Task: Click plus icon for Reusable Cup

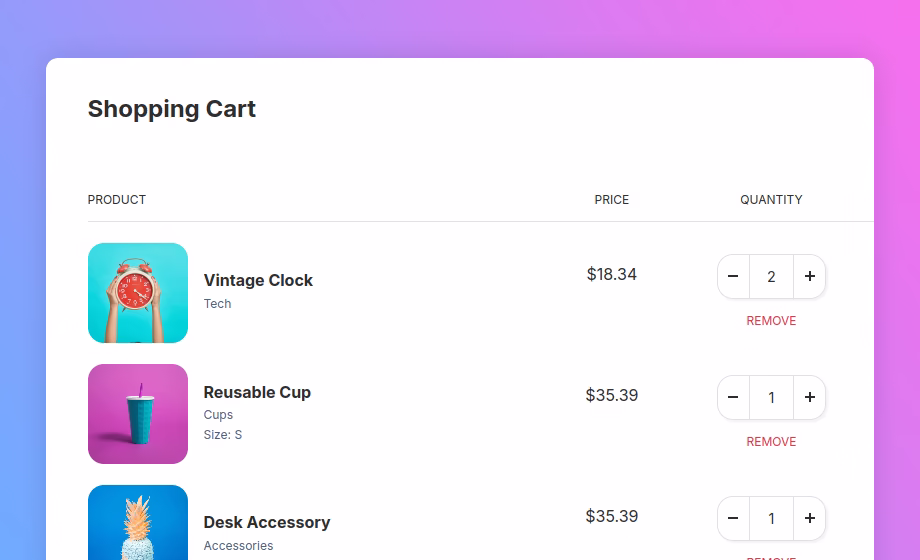Action: click(810, 397)
